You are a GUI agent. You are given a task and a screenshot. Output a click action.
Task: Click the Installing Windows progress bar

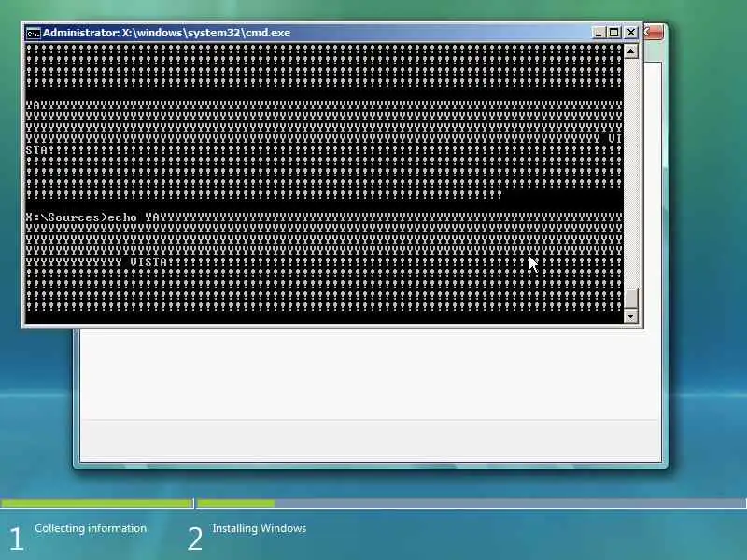pyautogui.click(x=472, y=503)
